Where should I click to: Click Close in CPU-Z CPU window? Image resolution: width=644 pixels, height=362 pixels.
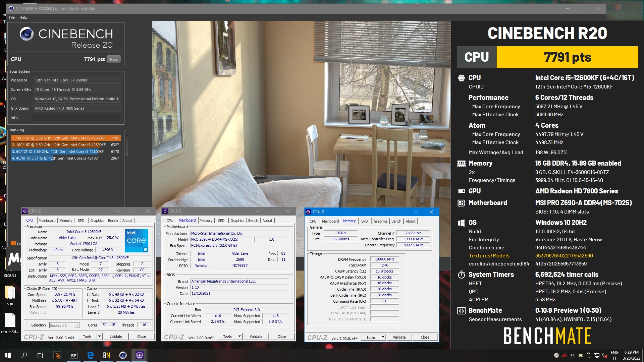pos(142,337)
